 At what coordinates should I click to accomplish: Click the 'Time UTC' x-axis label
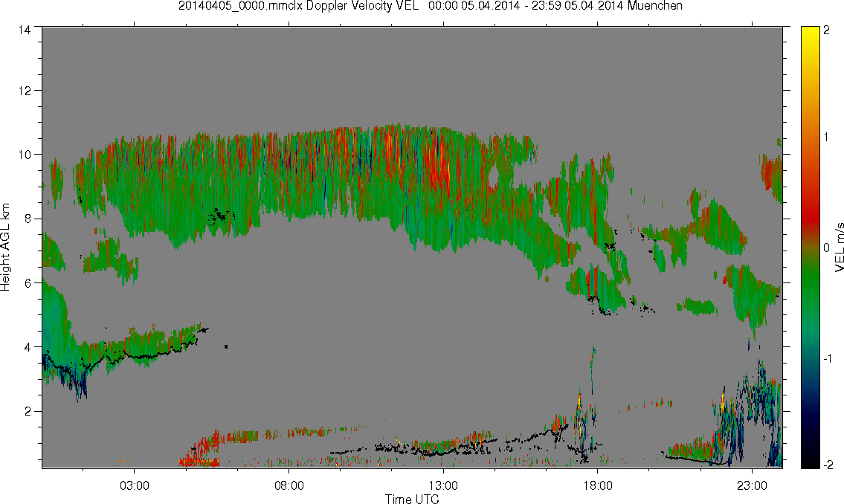tap(412, 499)
